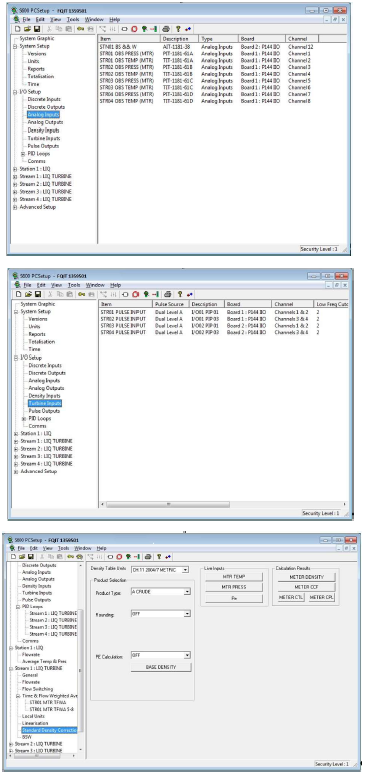Click the Save icon in the topmost PCSetup window

(37, 29)
